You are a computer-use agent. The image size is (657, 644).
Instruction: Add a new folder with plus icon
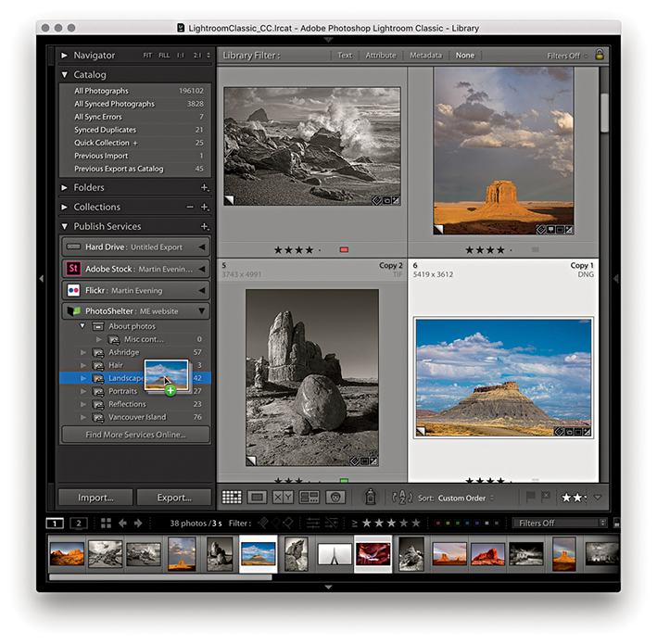[204, 188]
